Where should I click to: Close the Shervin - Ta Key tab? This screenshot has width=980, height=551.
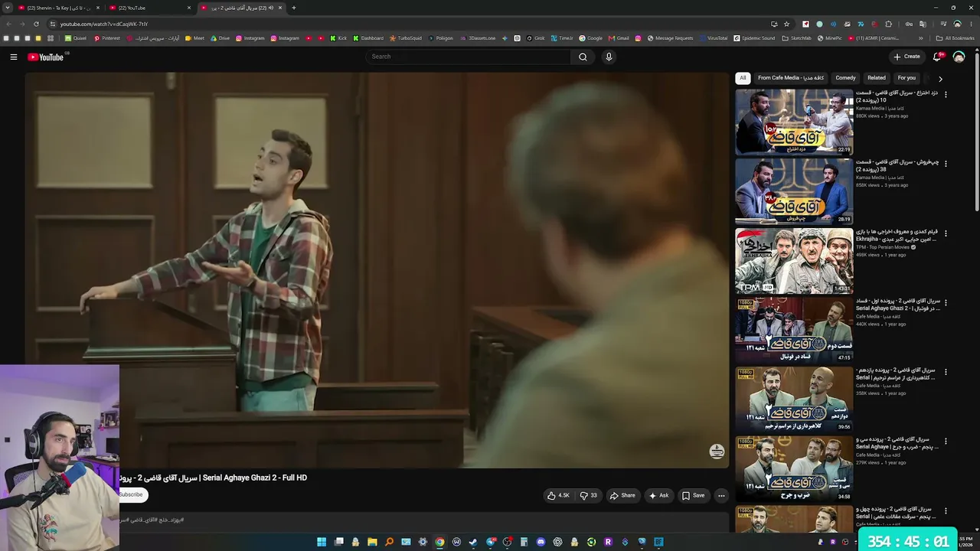tap(98, 8)
